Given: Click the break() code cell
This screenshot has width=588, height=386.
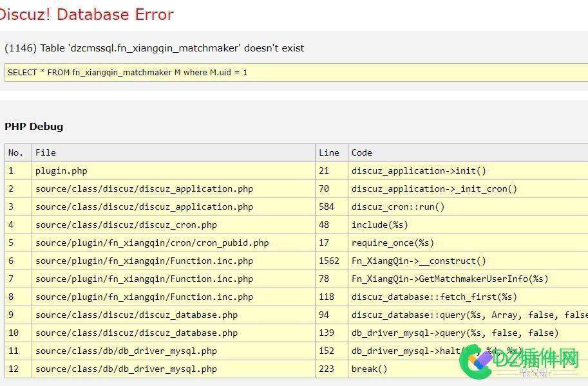Looking at the screenshot, I should click(x=370, y=369).
